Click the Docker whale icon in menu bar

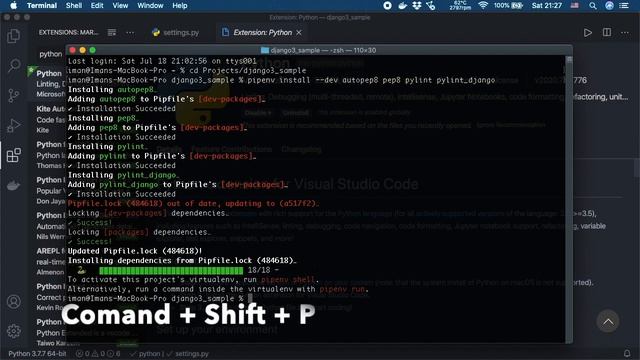[x=402, y=5]
